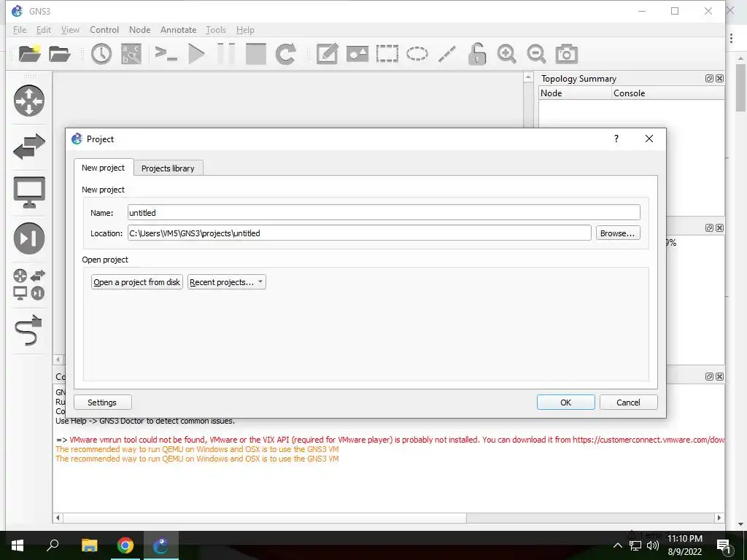Browse end devices monitor icon

tap(29, 192)
